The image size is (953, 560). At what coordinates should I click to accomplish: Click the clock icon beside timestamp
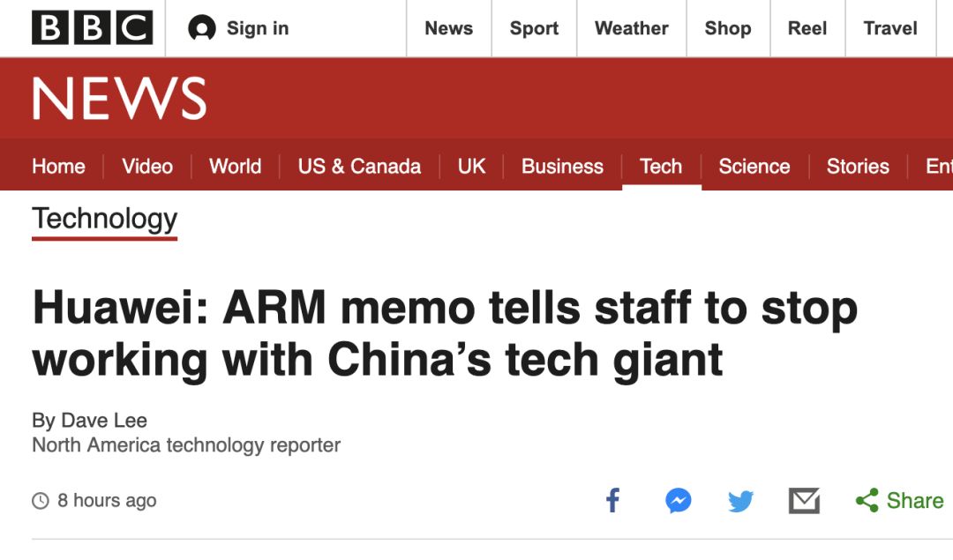40,501
